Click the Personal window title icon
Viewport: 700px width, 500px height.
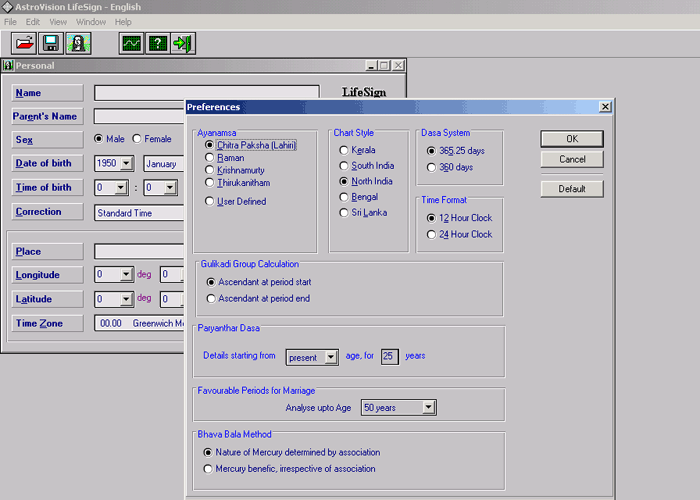point(8,65)
